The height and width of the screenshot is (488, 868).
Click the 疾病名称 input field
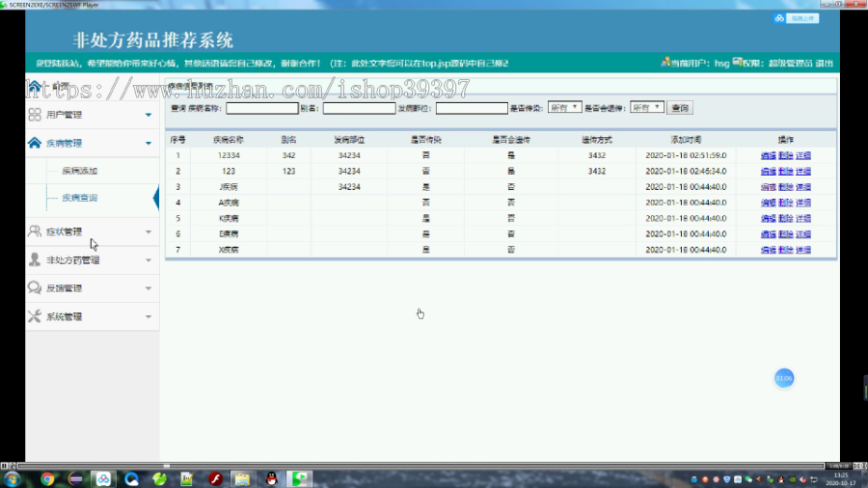coord(261,108)
